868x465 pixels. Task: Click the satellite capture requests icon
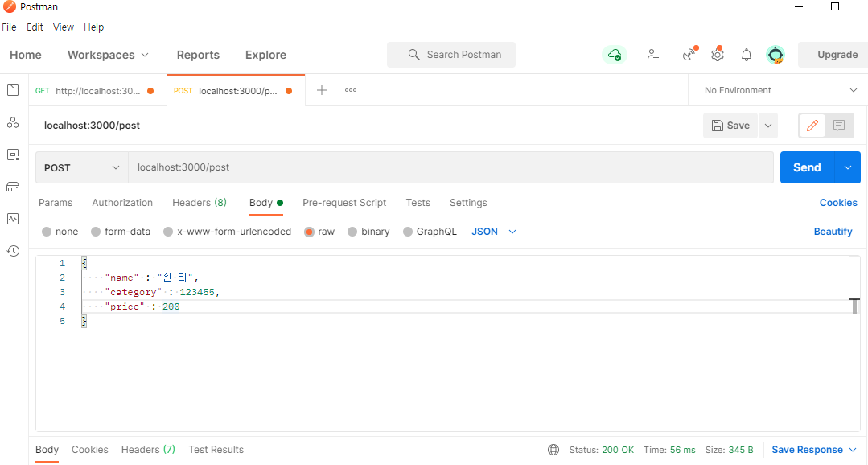tap(689, 54)
